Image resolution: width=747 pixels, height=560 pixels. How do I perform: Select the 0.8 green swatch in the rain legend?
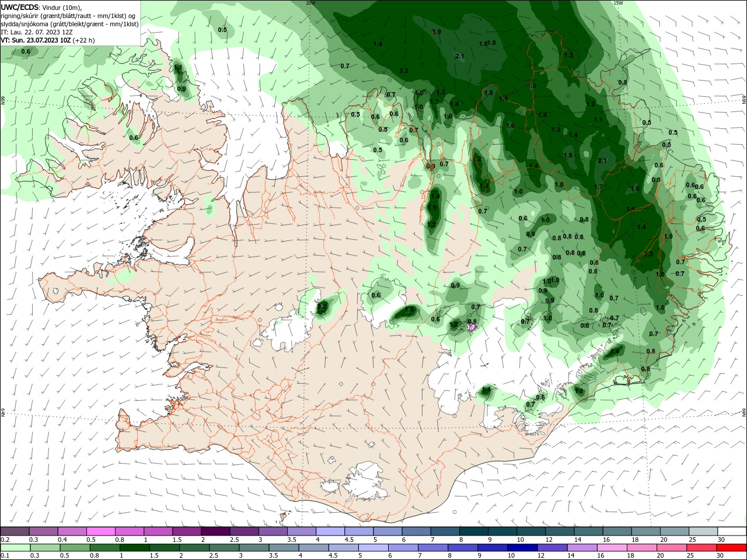coord(104,548)
